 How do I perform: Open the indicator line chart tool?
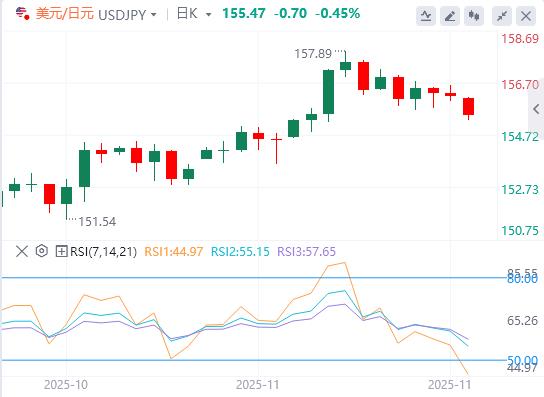(x=426, y=16)
